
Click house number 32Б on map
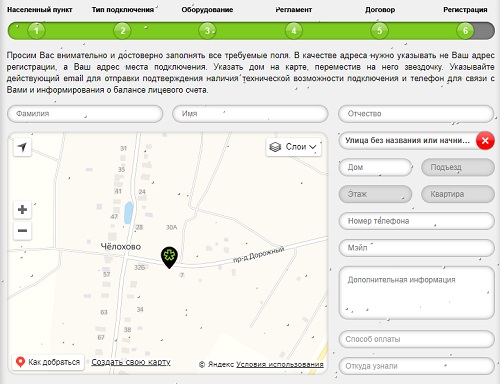(140, 267)
